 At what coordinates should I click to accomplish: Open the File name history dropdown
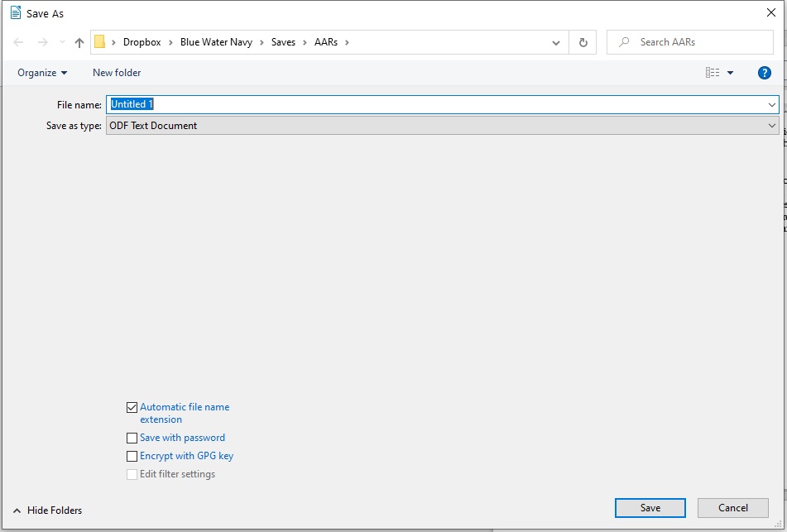[x=771, y=104]
